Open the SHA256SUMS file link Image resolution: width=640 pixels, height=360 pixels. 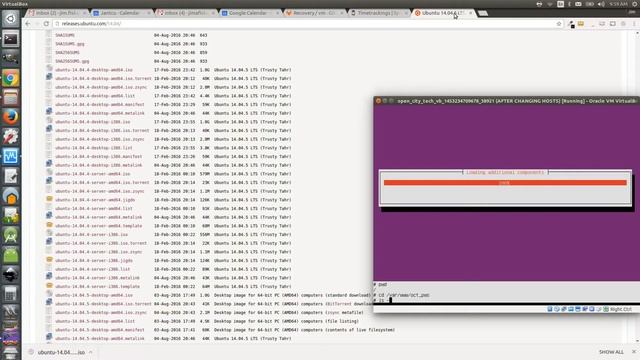click(67, 53)
